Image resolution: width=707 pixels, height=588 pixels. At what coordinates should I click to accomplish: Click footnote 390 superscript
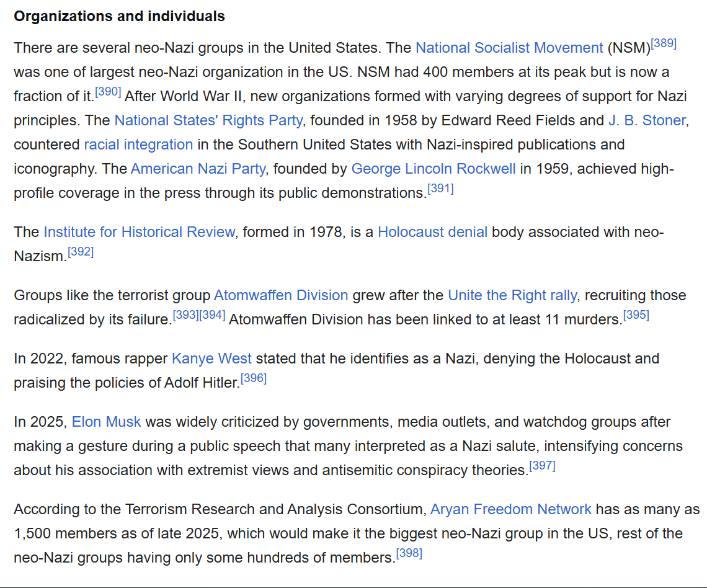point(108,92)
